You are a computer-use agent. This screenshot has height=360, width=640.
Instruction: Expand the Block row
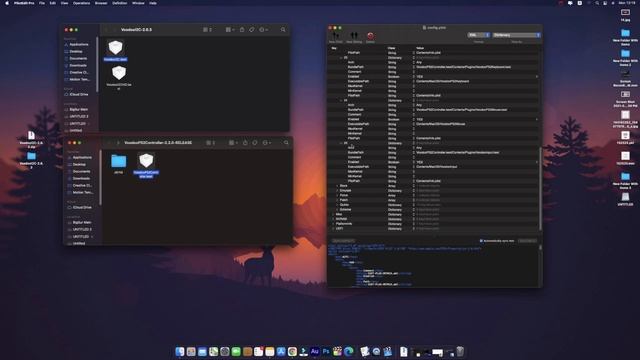point(337,186)
